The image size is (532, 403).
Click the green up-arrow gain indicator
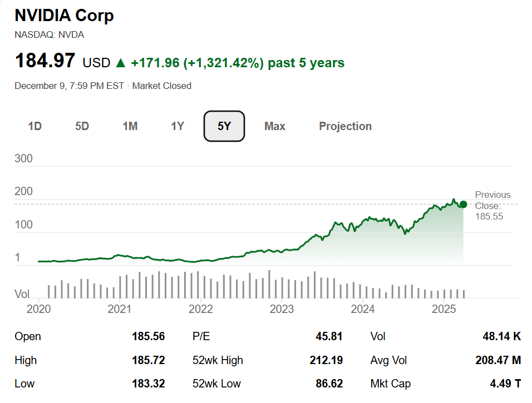coord(120,63)
